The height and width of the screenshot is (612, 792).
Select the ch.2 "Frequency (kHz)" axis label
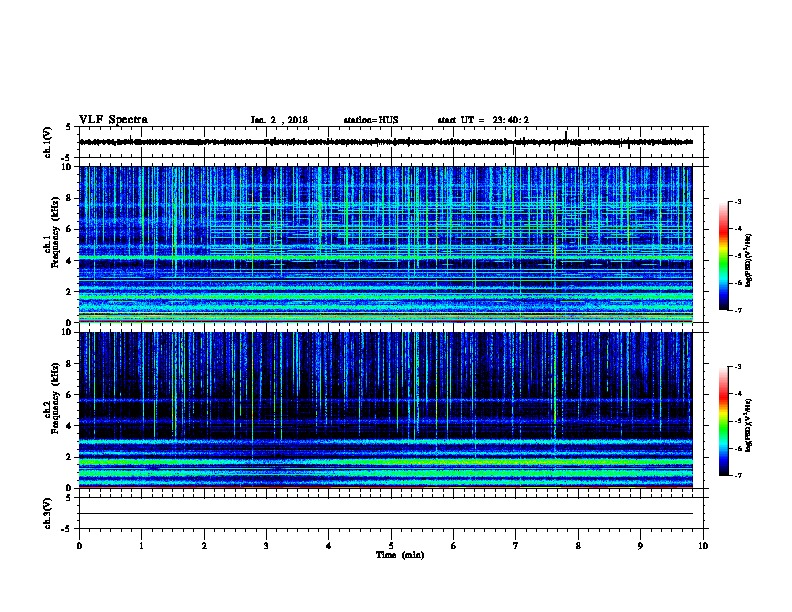55,398
